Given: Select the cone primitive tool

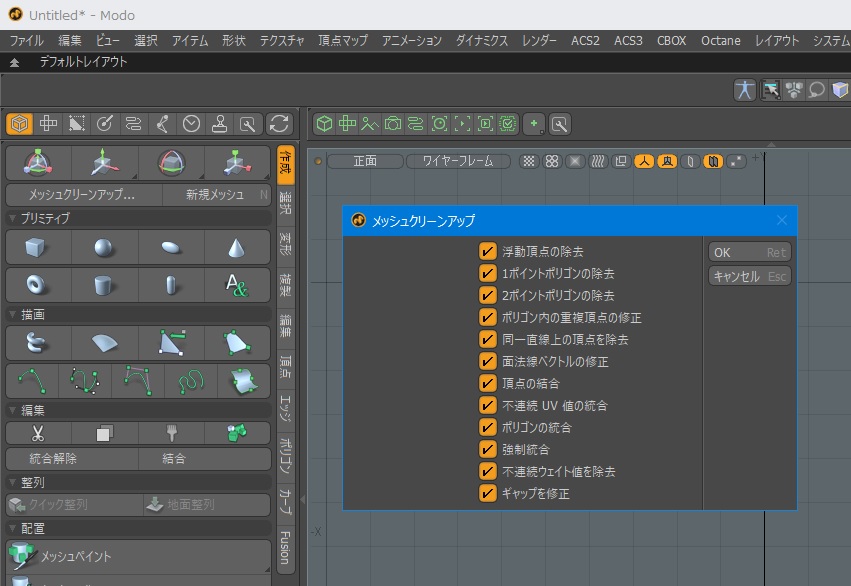Looking at the screenshot, I should [x=237, y=248].
